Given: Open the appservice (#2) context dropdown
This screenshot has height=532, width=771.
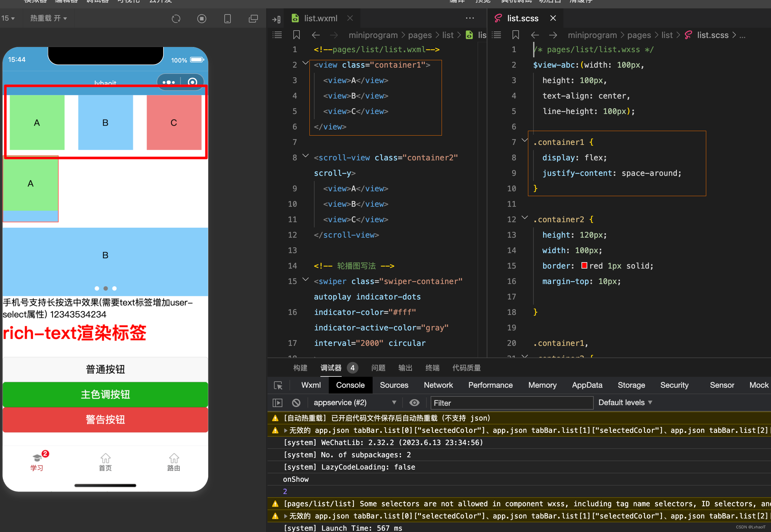Looking at the screenshot, I should pyautogui.click(x=355, y=403).
